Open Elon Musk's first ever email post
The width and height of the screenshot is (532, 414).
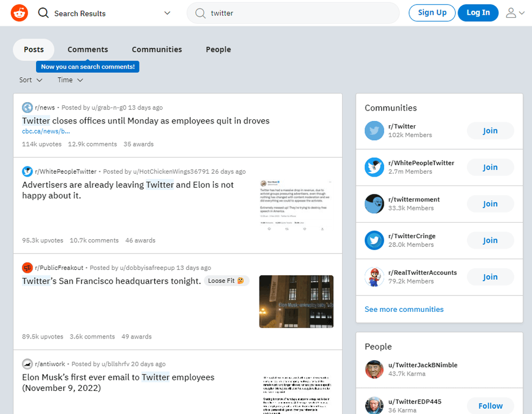pos(118,383)
